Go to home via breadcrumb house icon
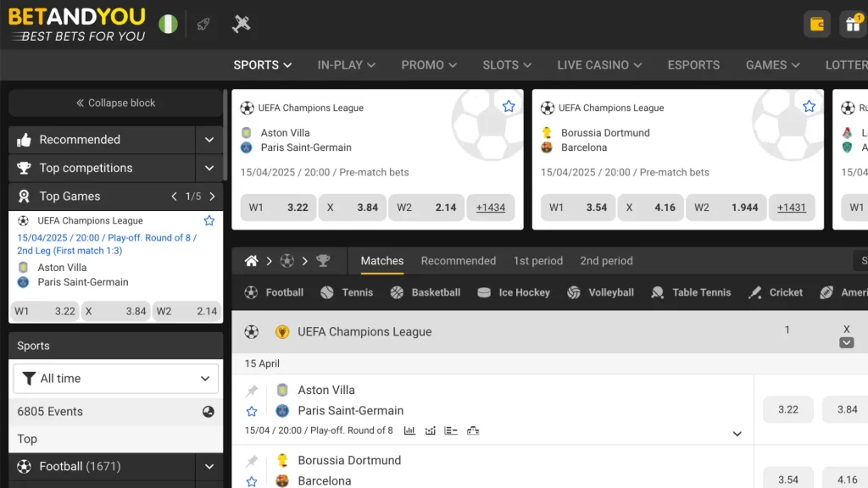This screenshot has height=488, width=868. pyautogui.click(x=251, y=261)
